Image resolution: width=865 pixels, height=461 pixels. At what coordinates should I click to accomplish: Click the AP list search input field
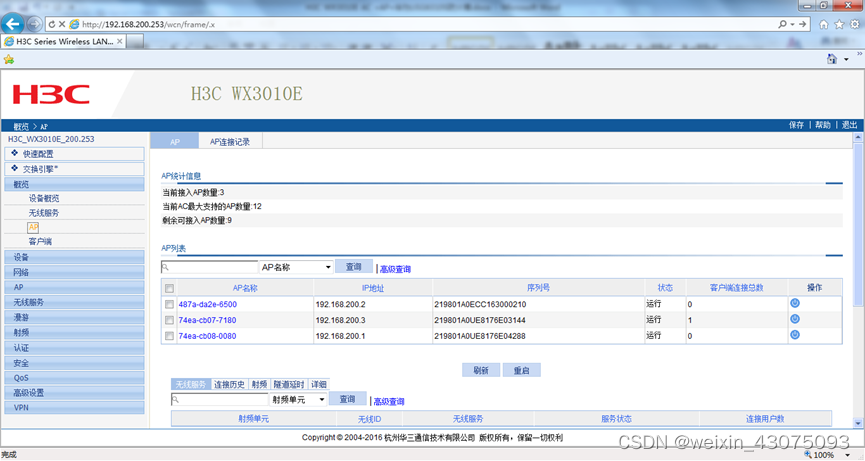tap(209, 267)
